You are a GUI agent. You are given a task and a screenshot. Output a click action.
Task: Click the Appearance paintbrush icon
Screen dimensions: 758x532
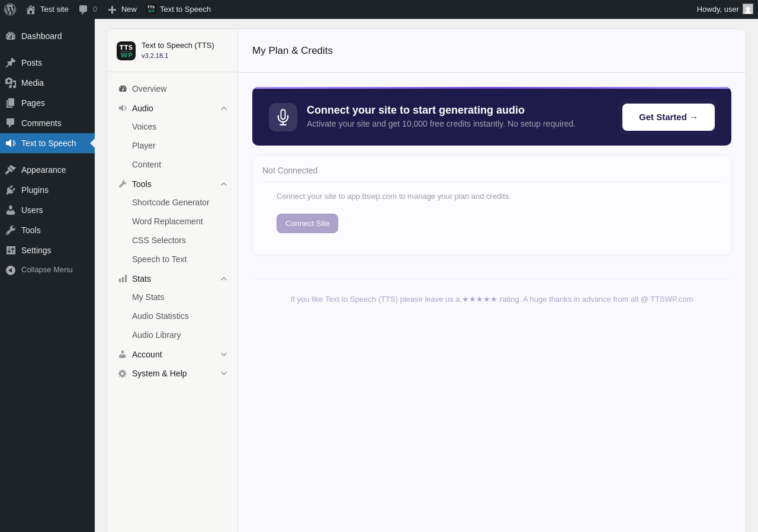(x=11, y=170)
